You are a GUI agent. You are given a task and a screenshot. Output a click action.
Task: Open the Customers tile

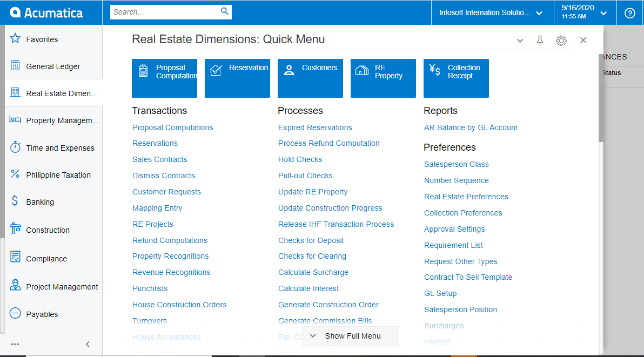point(310,78)
